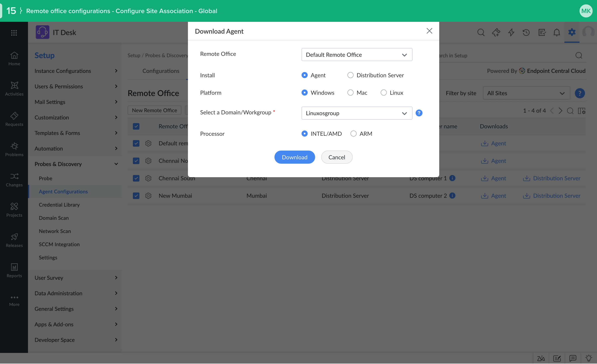Click table search magnifier icon

[570, 111]
